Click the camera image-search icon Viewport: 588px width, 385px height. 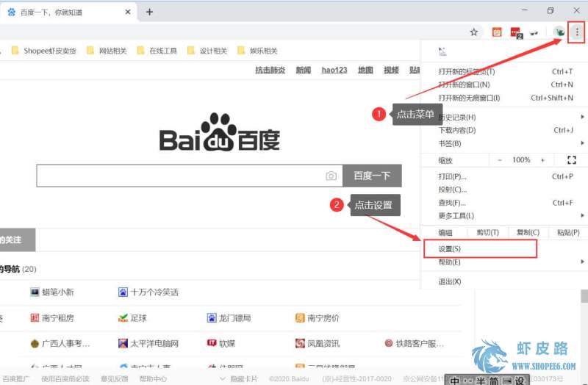tap(331, 176)
